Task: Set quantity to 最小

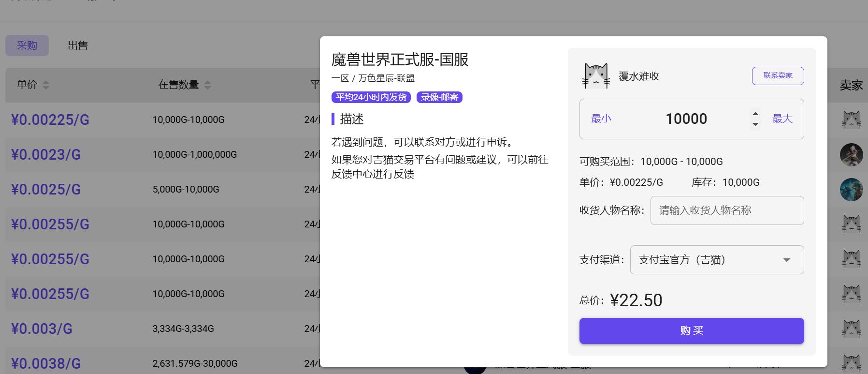Action: tap(601, 119)
